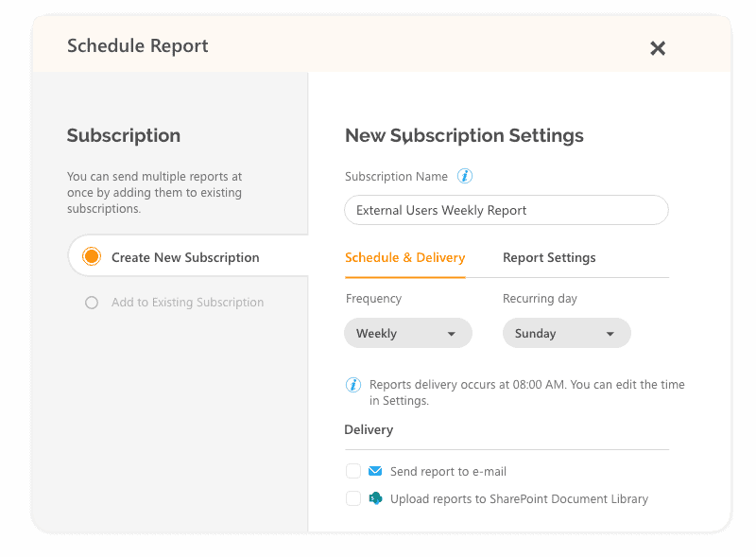Click the info icon beside Subscription Name
The width and height of the screenshot is (756, 557).
pos(465,176)
